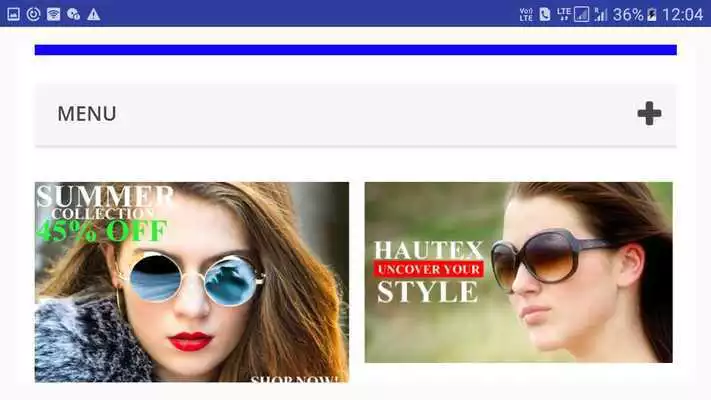The image size is (711, 400).
Task: Tap the Wi-Fi hotspot status icon
Action: pos(54,15)
